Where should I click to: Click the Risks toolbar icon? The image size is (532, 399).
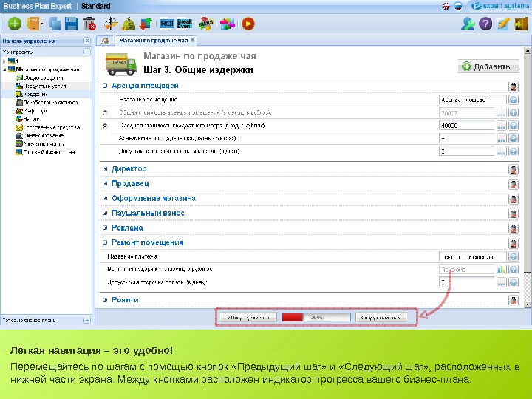pyautogui.click(x=205, y=24)
